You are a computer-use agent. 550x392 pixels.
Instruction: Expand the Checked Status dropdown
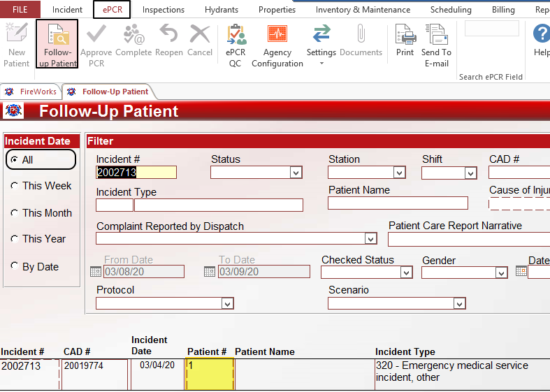coord(406,273)
